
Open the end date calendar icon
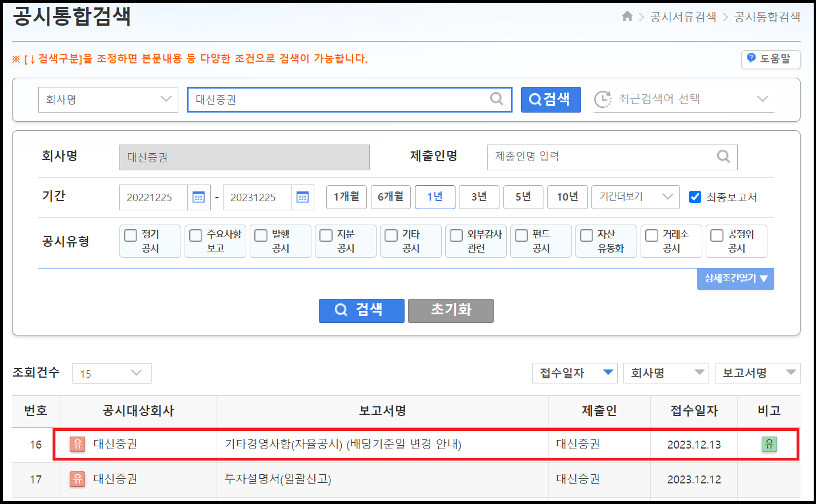pos(302,197)
